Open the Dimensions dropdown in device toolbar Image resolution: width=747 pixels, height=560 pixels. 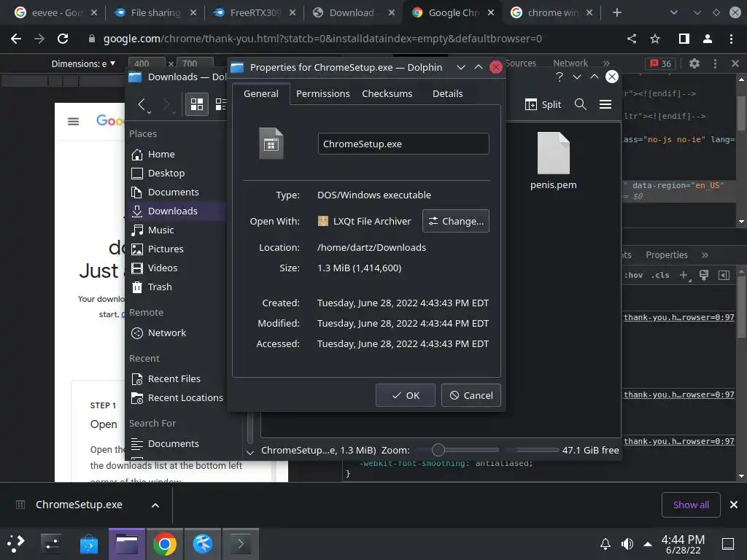point(83,63)
